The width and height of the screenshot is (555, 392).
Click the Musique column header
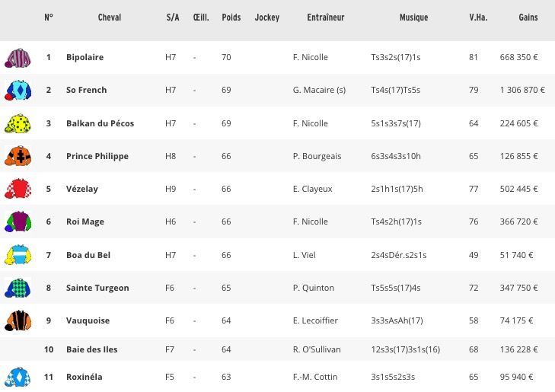pos(413,18)
